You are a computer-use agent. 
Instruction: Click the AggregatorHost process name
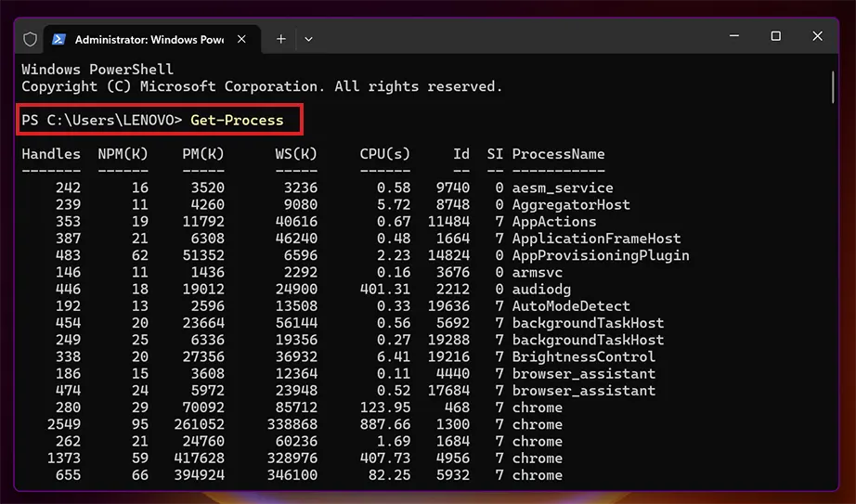tap(571, 205)
